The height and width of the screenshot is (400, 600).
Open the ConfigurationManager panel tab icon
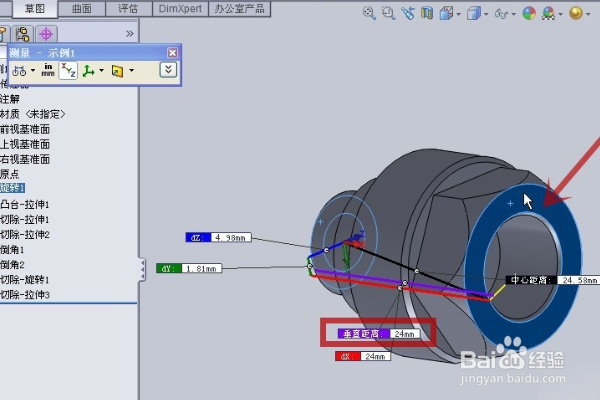(x=23, y=34)
